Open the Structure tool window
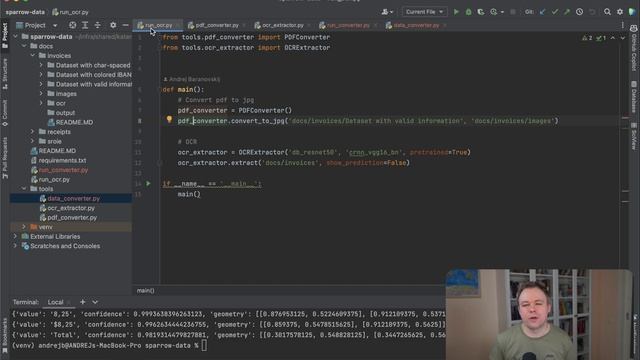Image resolution: width=640 pixels, height=360 pixels. pos(5,74)
